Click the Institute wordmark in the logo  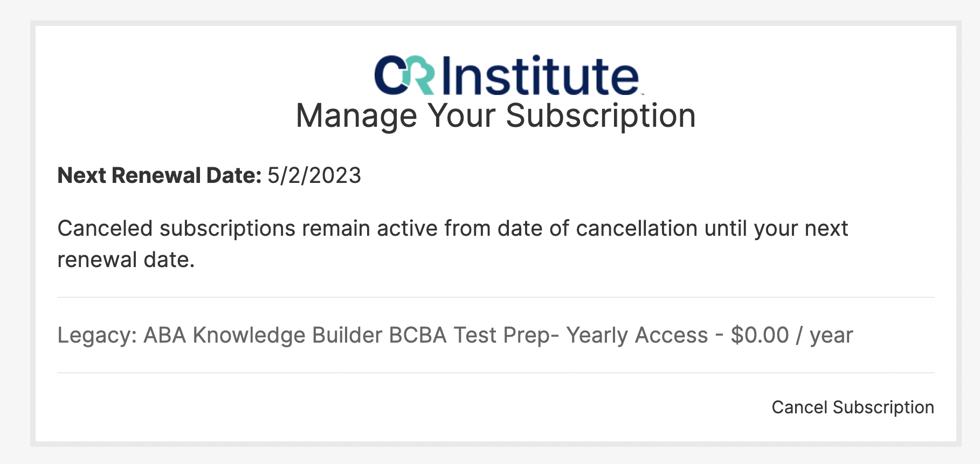(540, 76)
